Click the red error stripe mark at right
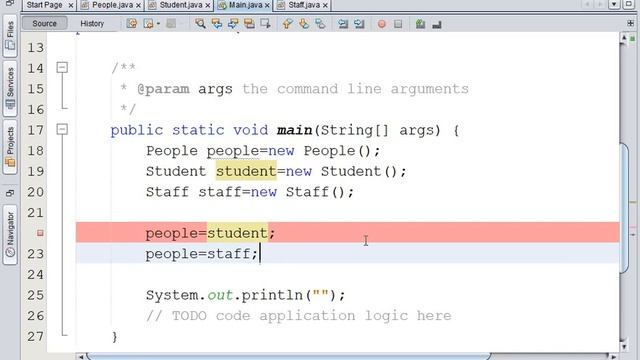The height and width of the screenshot is (360, 640). pyautogui.click(x=633, y=227)
